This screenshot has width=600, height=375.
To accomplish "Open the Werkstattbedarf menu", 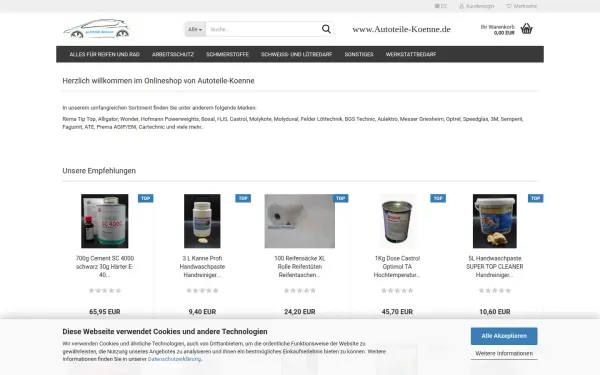I will click(411, 54).
